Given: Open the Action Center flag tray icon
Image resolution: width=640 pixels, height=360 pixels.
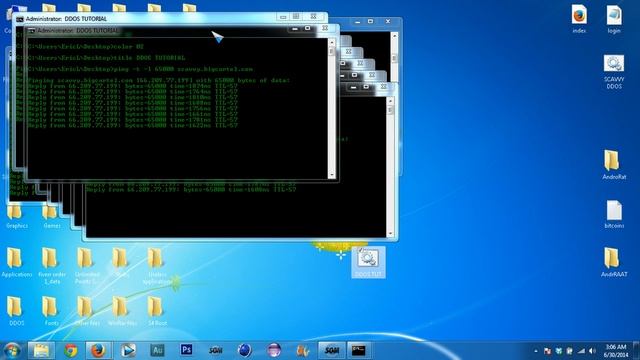Looking at the screenshot, I should [548, 351].
